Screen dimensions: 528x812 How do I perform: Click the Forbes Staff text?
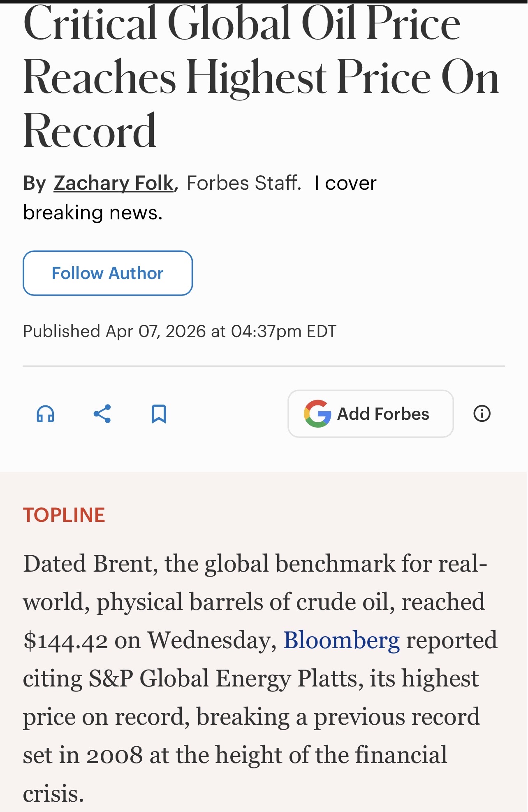click(x=244, y=183)
